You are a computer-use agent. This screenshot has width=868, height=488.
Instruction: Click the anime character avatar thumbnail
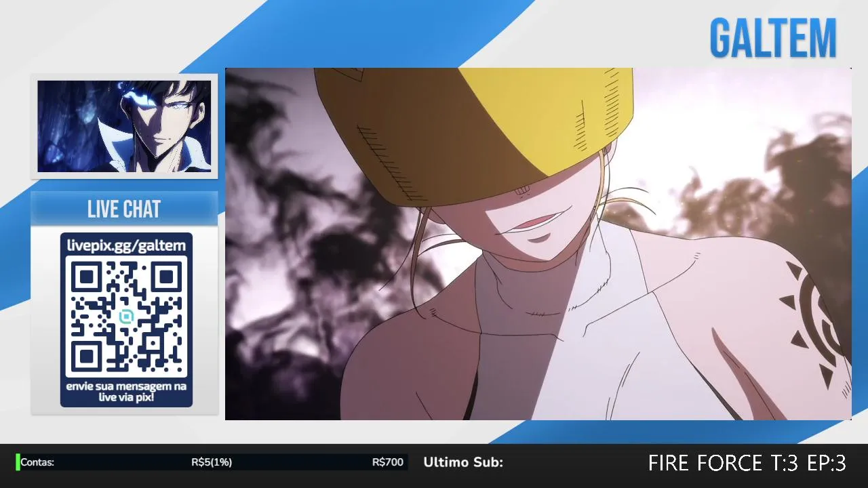(124, 126)
